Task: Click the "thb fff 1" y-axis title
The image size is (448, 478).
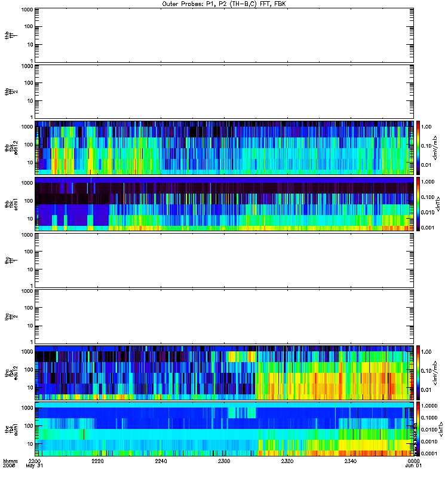Action: point(11,35)
